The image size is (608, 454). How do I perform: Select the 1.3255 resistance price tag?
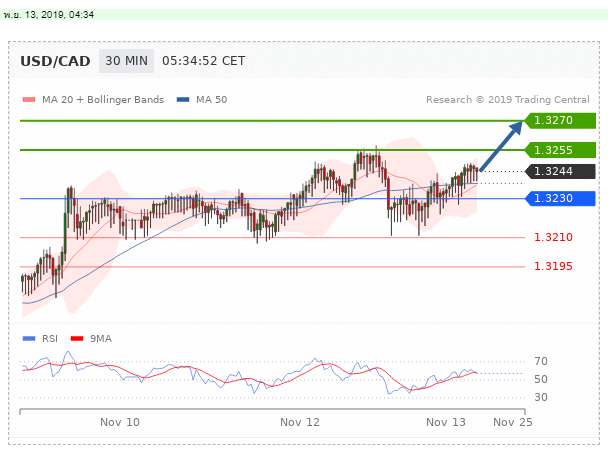tap(560, 150)
